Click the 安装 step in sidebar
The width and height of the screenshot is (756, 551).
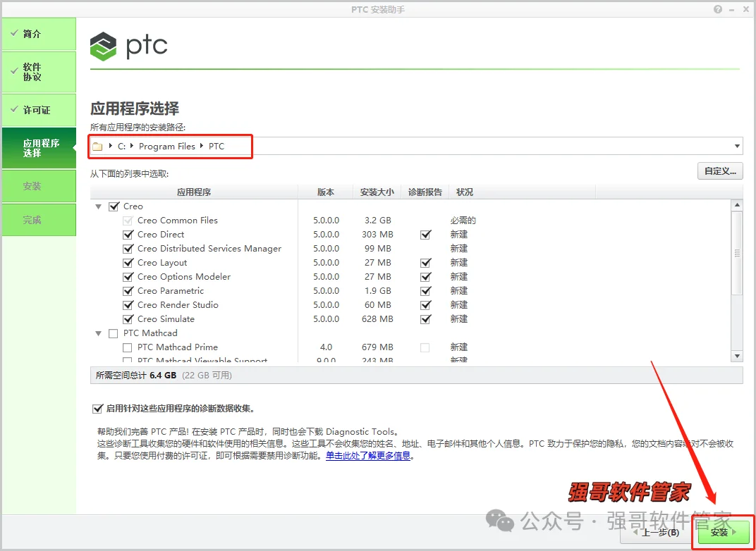pyautogui.click(x=39, y=186)
